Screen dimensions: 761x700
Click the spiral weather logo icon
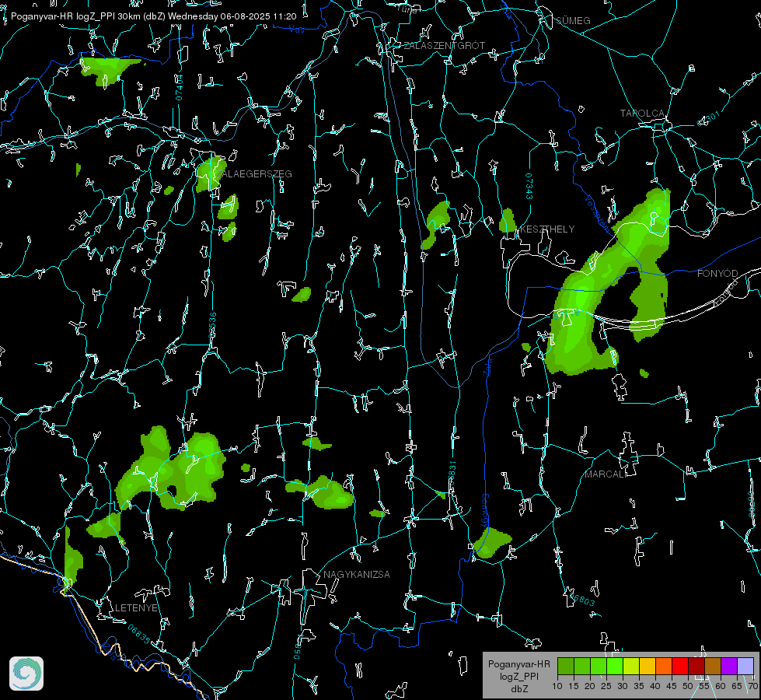pos(26,674)
